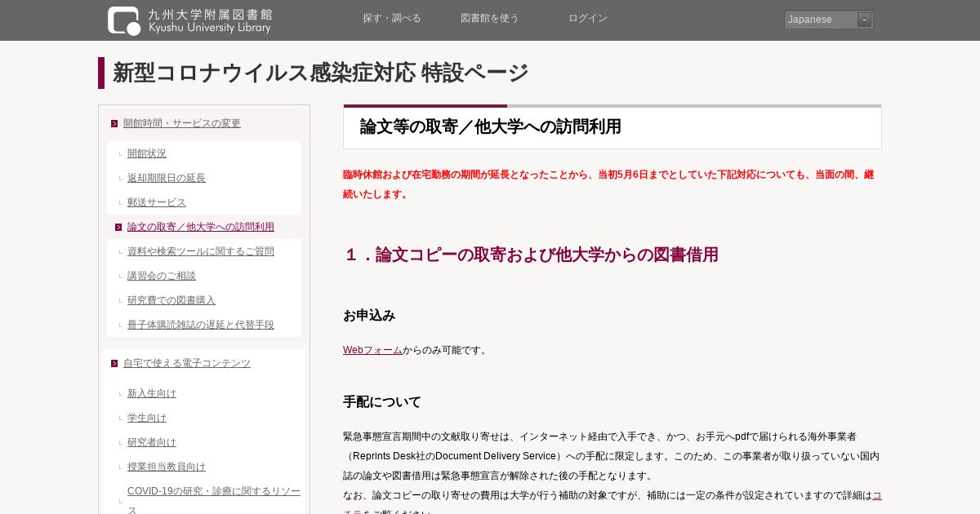Open the 講習会のご相談 link
This screenshot has width=980, height=514.
click(162, 276)
